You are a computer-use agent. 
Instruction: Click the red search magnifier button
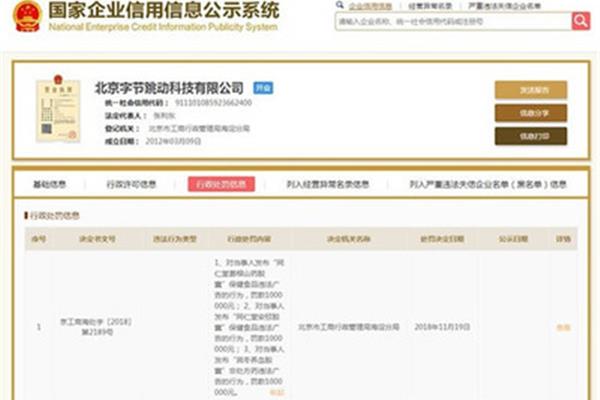tap(581, 21)
